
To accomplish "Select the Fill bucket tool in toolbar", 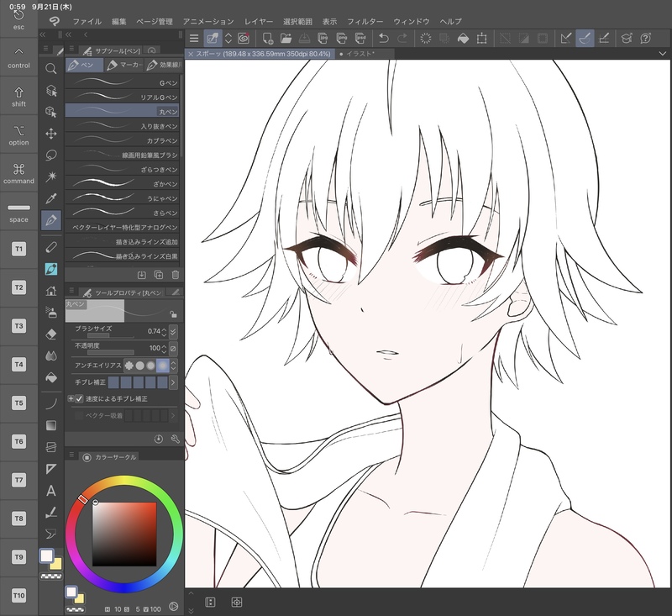I will click(x=51, y=377).
